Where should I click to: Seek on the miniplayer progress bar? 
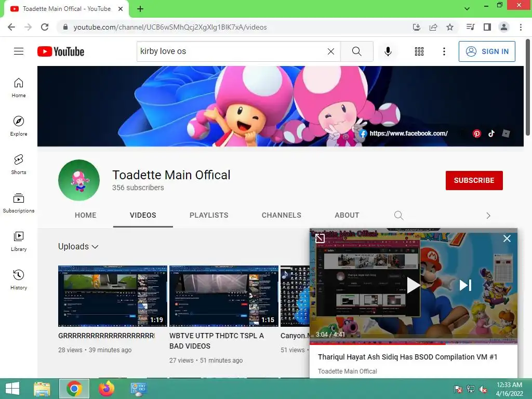[x=413, y=343]
